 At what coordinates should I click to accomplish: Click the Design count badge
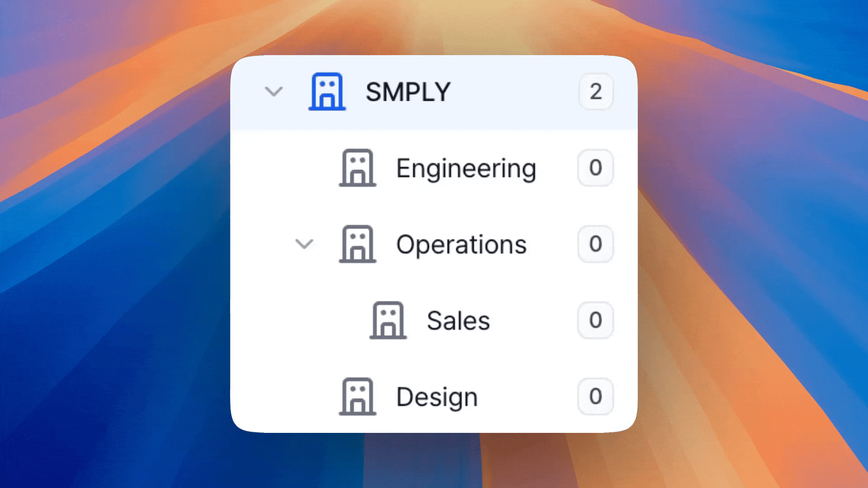pos(595,397)
